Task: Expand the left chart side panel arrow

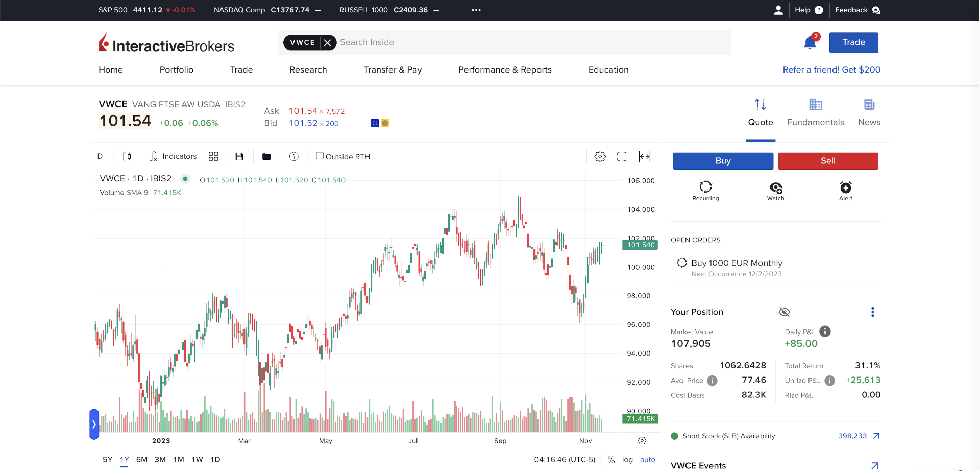Action: pos(94,424)
